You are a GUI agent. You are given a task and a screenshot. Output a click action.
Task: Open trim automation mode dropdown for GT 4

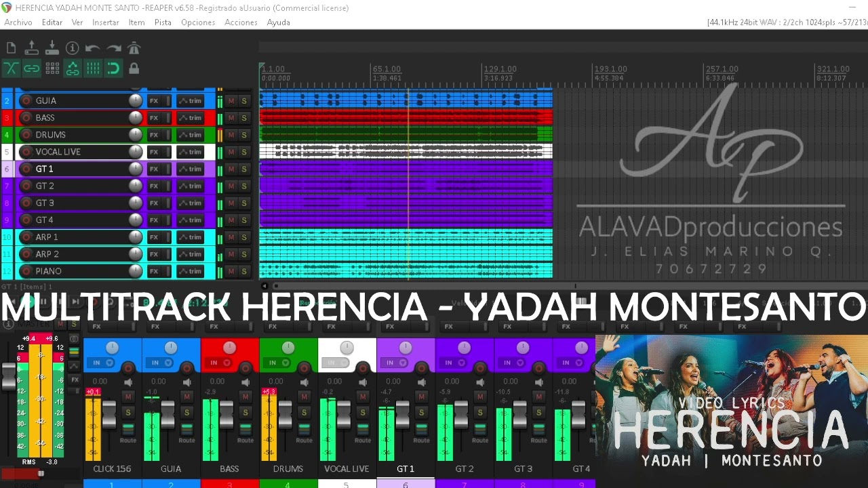point(191,220)
